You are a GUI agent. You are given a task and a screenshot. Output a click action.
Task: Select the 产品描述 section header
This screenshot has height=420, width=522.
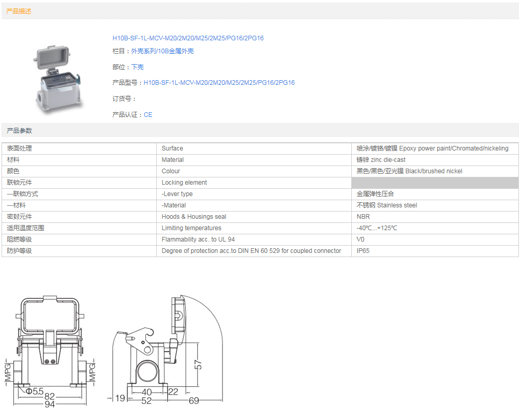[19, 11]
